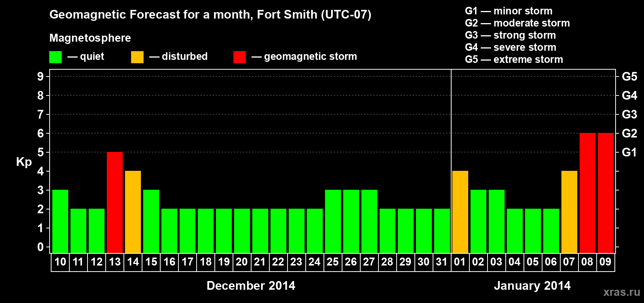Click the G5 extreme storm legend line
The width and height of the screenshot is (644, 303).
pos(514,59)
